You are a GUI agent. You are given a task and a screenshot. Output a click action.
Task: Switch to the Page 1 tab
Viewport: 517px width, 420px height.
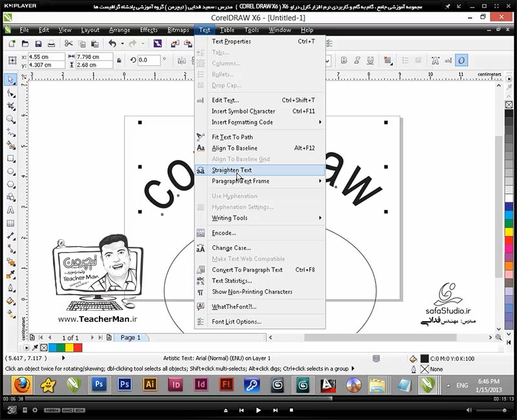(x=131, y=337)
